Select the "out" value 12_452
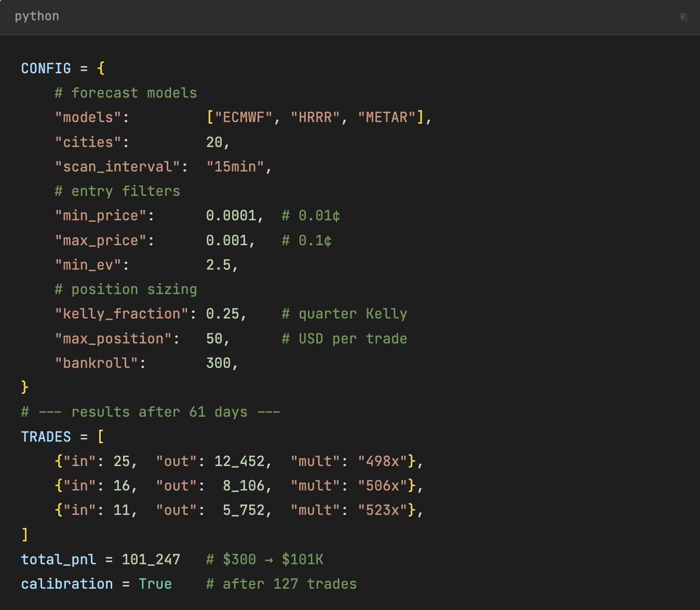Screen dimensions: 700x610 [x=239, y=461]
